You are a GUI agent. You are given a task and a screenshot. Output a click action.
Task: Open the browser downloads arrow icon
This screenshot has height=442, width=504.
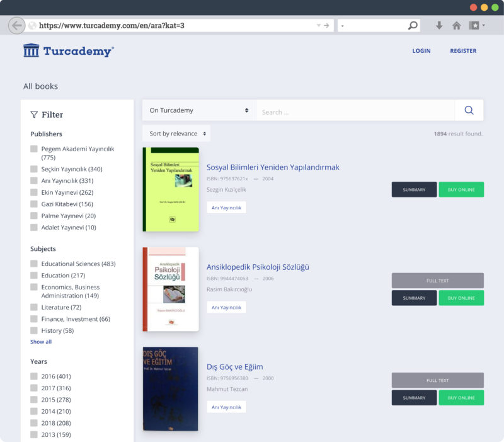pos(439,26)
